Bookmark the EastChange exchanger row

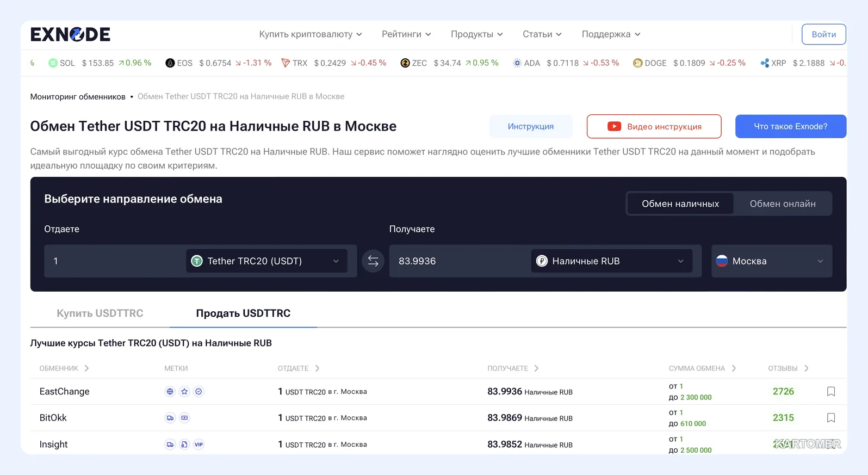click(831, 392)
